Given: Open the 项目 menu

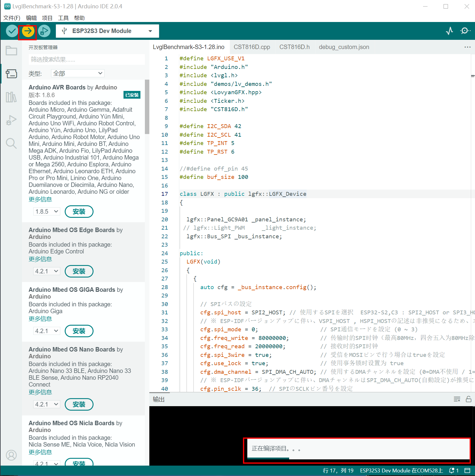Looking at the screenshot, I should tap(47, 18).
